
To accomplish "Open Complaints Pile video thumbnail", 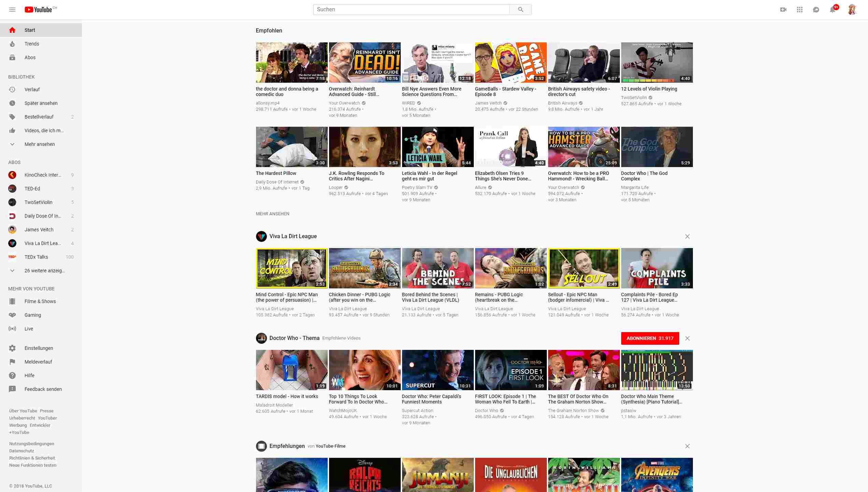I will (x=657, y=268).
